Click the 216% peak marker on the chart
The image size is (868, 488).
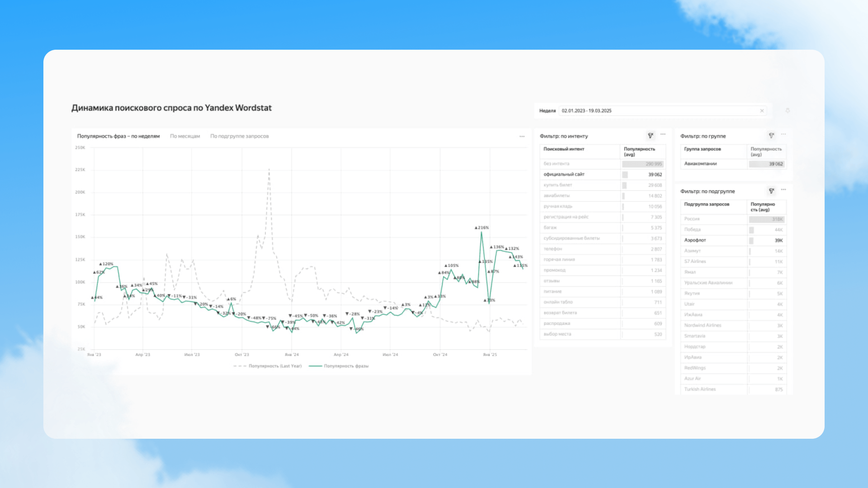click(481, 228)
